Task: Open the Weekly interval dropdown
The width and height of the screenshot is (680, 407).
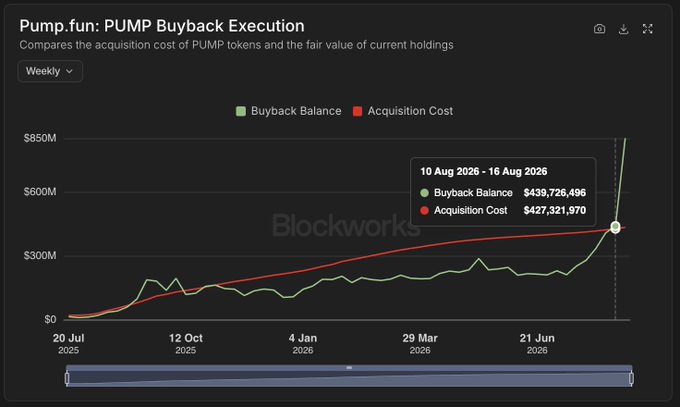Action: 50,71
